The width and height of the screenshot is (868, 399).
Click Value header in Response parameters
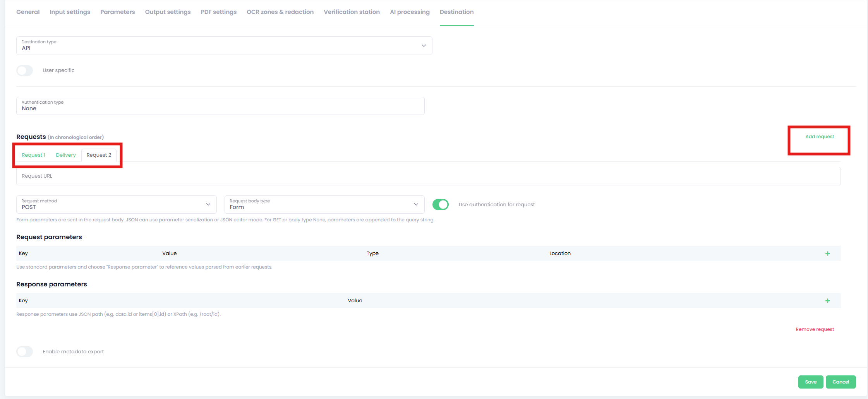point(355,301)
